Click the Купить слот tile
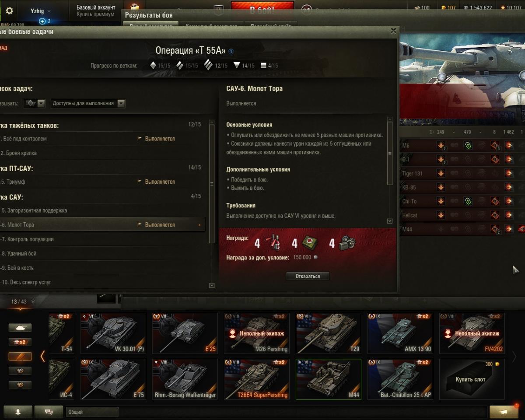 pyautogui.click(x=472, y=379)
